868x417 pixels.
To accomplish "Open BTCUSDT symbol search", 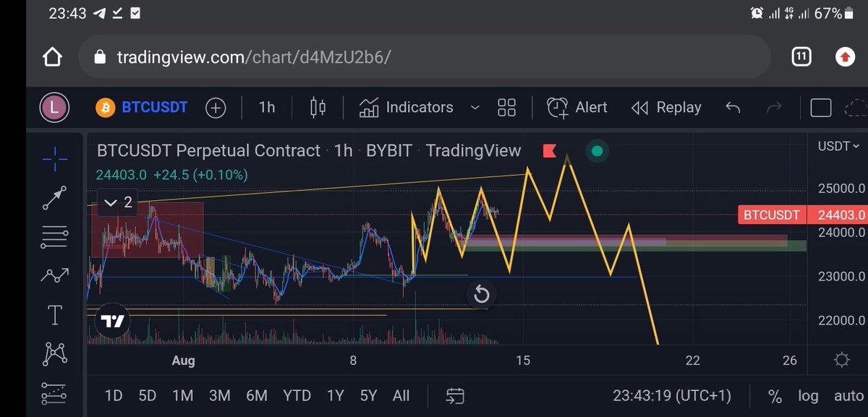I will [x=142, y=108].
